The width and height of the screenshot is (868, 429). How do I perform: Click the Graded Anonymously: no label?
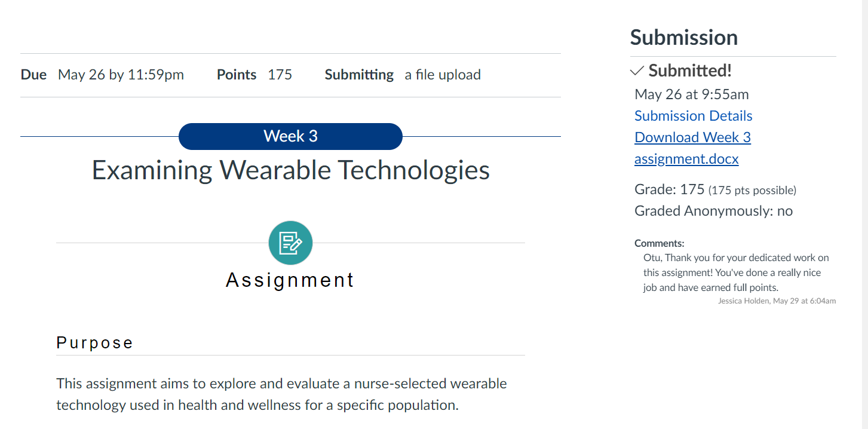click(713, 210)
